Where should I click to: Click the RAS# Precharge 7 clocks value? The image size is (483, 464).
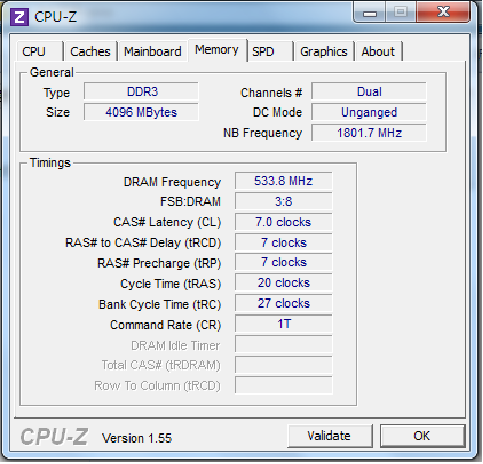pyautogui.click(x=284, y=262)
